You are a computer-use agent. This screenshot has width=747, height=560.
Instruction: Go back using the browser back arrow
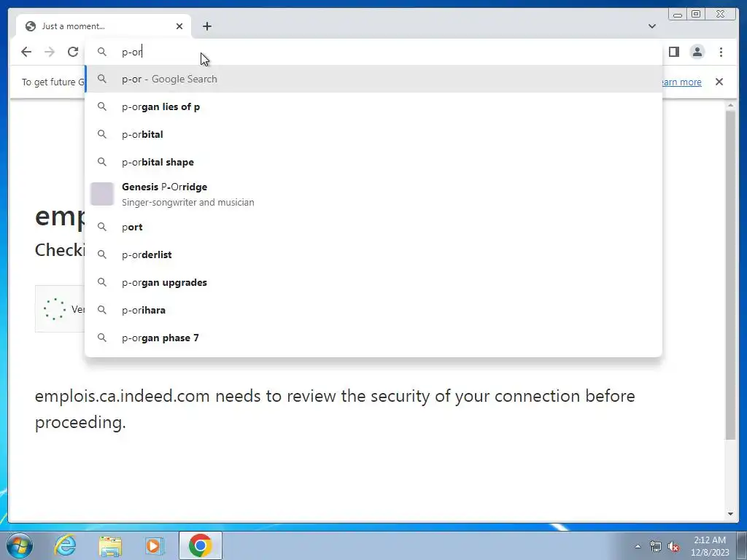point(26,52)
